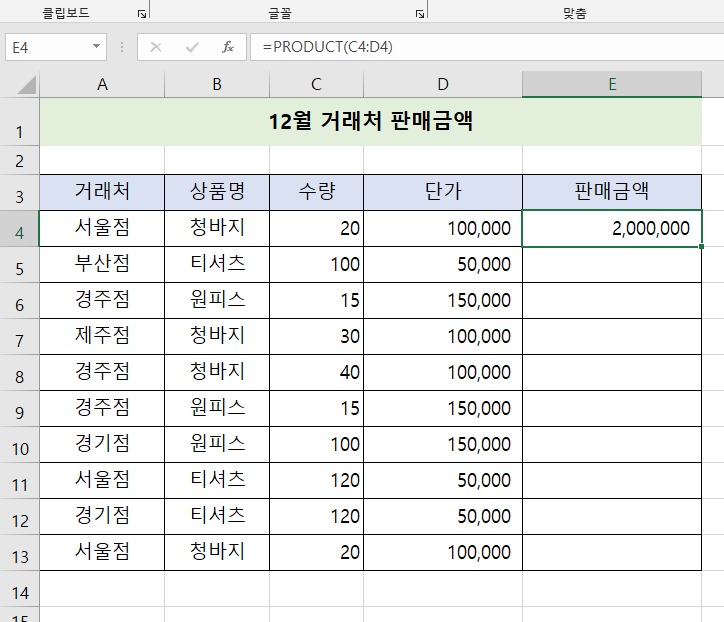The height and width of the screenshot is (622, 724).
Task: Click the 단가 header cell
Action: click(443, 192)
